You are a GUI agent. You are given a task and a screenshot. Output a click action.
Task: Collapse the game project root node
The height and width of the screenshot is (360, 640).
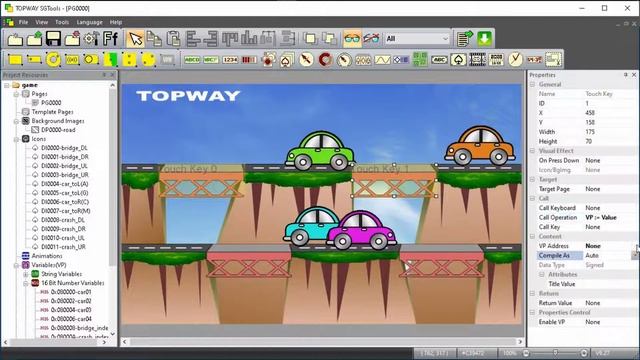tap(7, 85)
